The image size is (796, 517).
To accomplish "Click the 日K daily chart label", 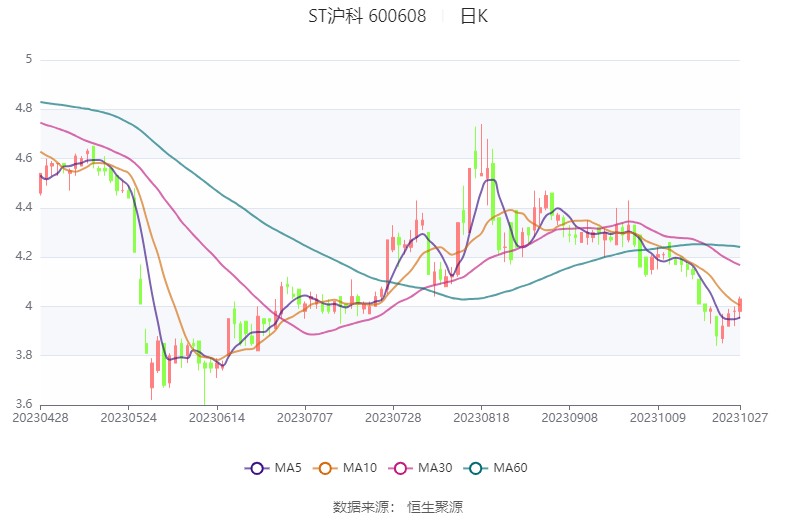I will [474, 16].
